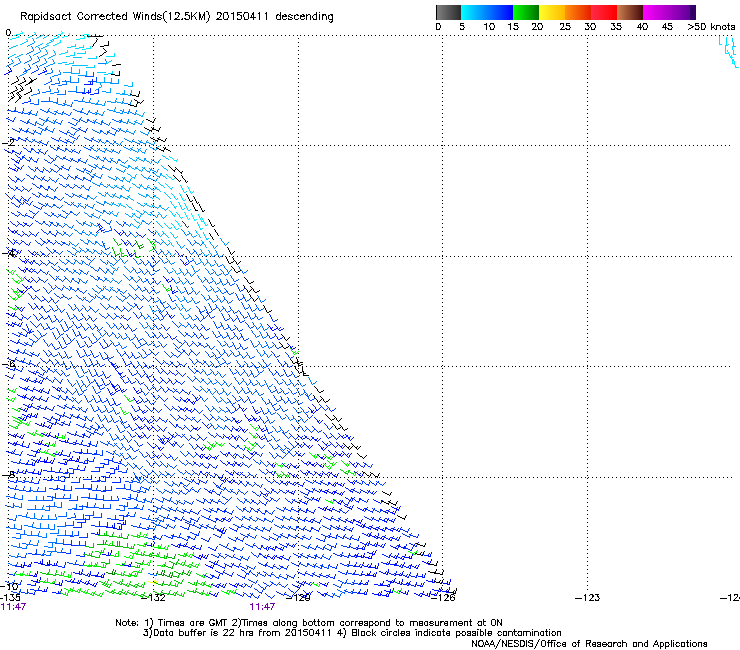This screenshot has width=740, height=650.
Task: Click the '-123' longitude axis label
Action: pyautogui.click(x=588, y=598)
